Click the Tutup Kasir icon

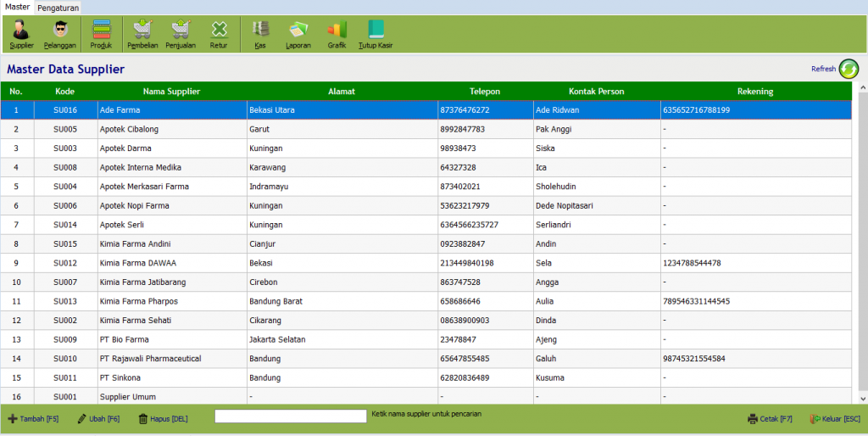(376, 32)
